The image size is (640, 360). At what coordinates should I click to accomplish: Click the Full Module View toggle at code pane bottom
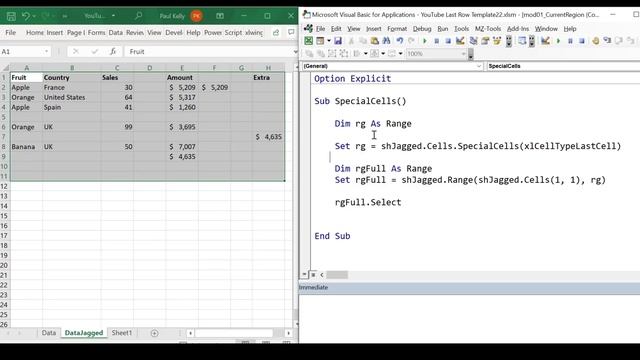coord(313,275)
